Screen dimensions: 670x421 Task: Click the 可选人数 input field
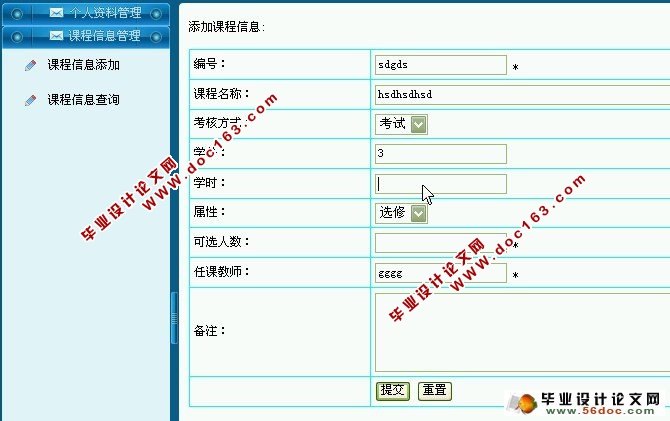(441, 243)
